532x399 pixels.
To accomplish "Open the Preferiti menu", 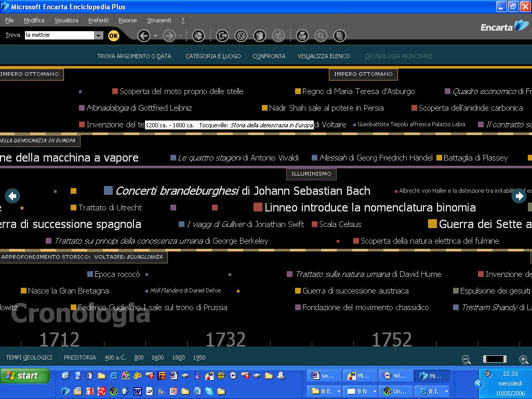I will point(98,20).
